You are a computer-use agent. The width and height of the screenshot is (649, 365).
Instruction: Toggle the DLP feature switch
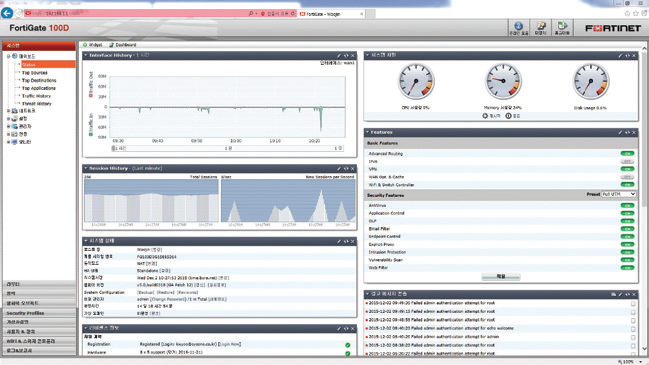coord(627,221)
